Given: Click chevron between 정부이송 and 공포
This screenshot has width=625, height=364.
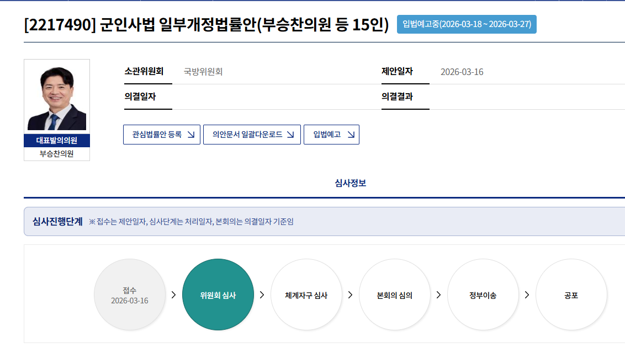Looking at the screenshot, I should pos(527,295).
